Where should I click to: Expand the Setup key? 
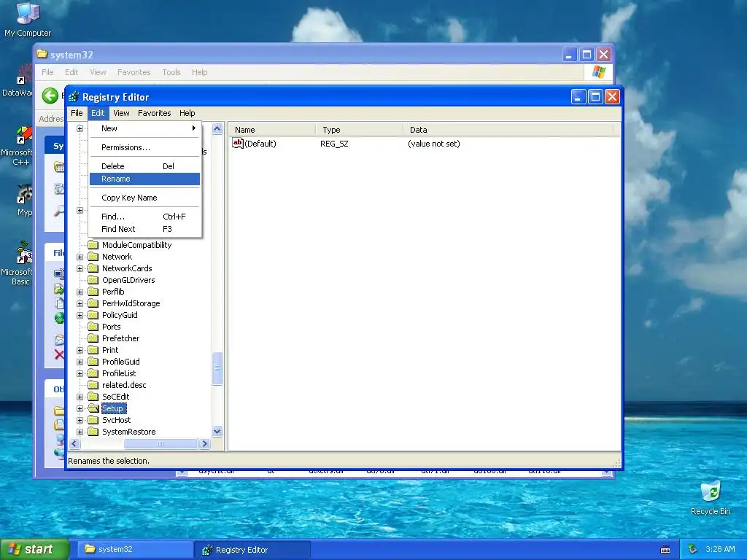[80, 408]
